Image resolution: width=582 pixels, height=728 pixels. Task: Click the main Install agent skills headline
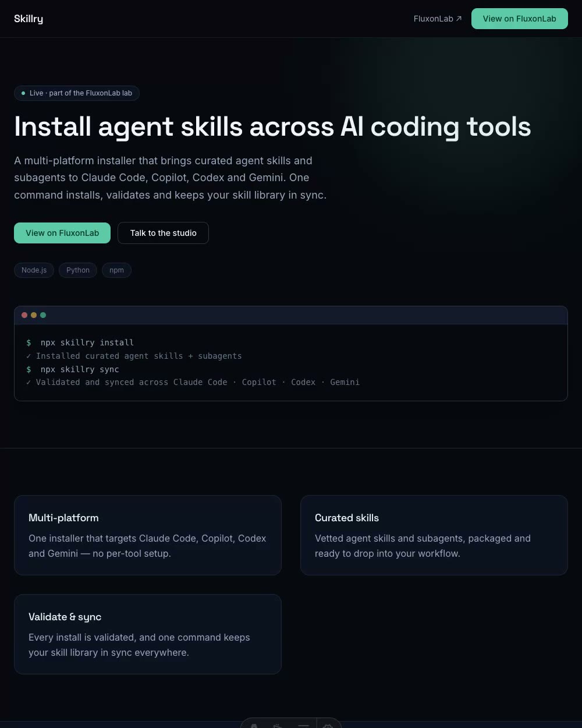pos(272,126)
